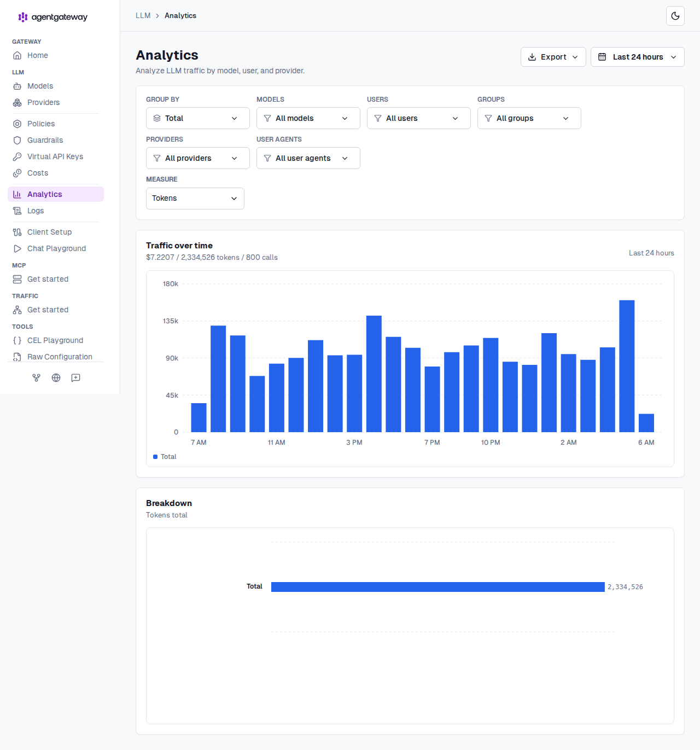
Task: Click the $7.2207 traffic summary line
Action: (212, 257)
